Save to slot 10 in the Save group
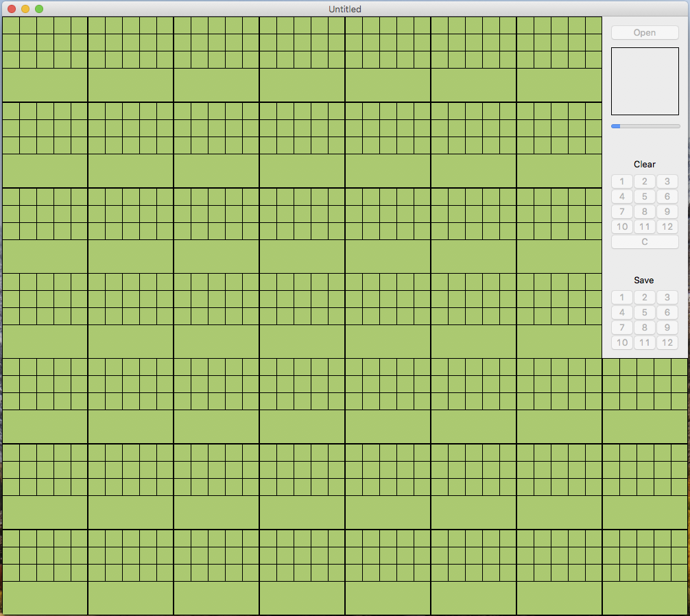690x616 pixels. 622,342
